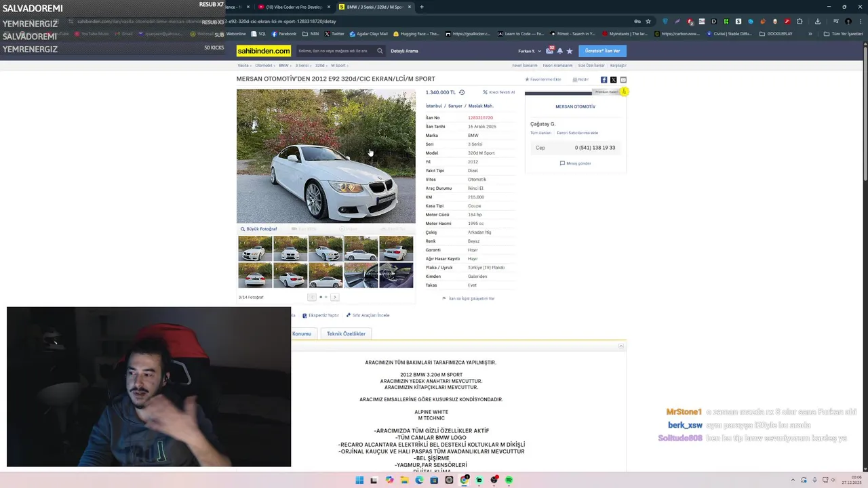Go to next photo thumbnails page arrow
This screenshot has height=488, width=868.
334,297
